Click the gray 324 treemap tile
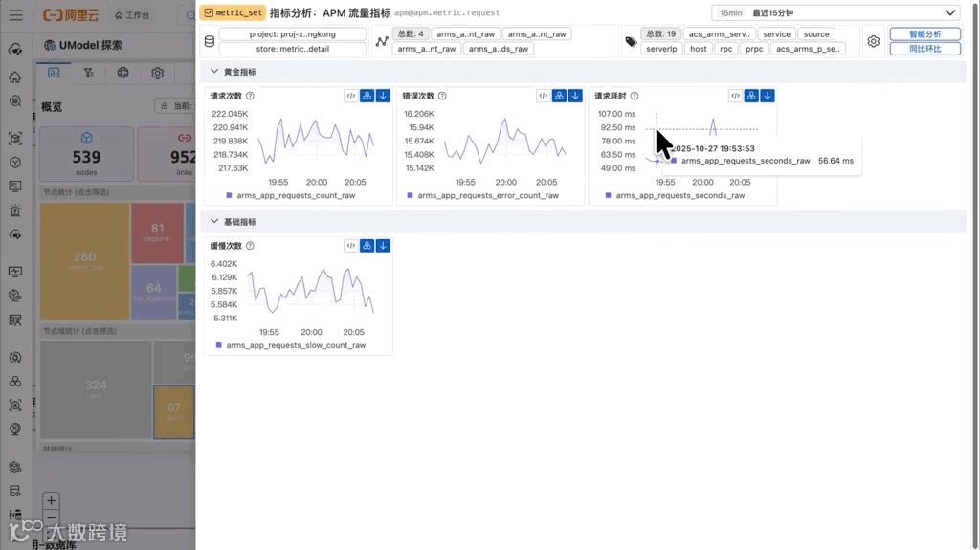The image size is (980, 550). 96,388
